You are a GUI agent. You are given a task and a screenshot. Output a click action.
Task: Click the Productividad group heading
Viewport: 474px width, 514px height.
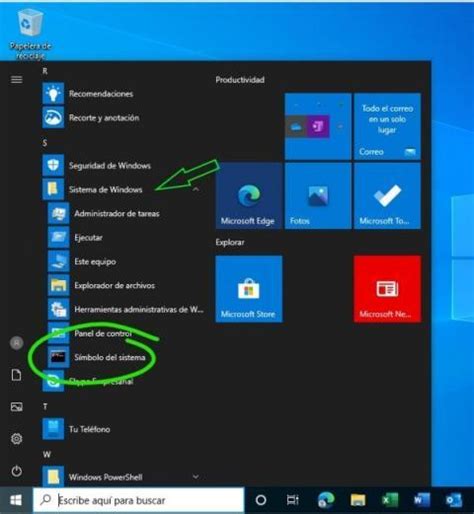pyautogui.click(x=240, y=80)
